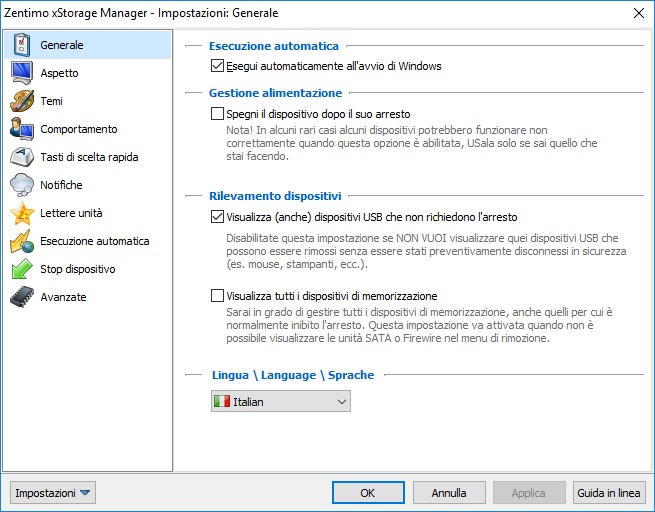Click the Comportamento user-and-monitor icon
The width and height of the screenshot is (655, 512).
click(22, 129)
